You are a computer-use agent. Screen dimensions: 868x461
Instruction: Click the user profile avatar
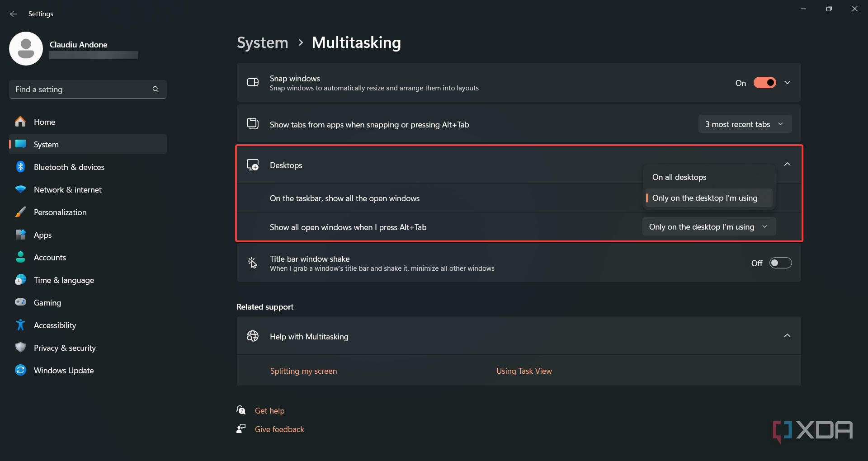[26, 48]
